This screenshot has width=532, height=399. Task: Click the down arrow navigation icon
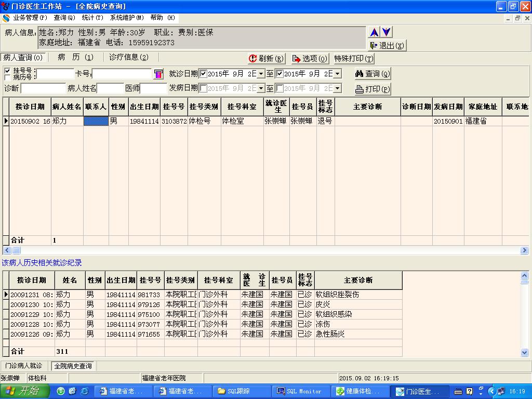[387, 32]
